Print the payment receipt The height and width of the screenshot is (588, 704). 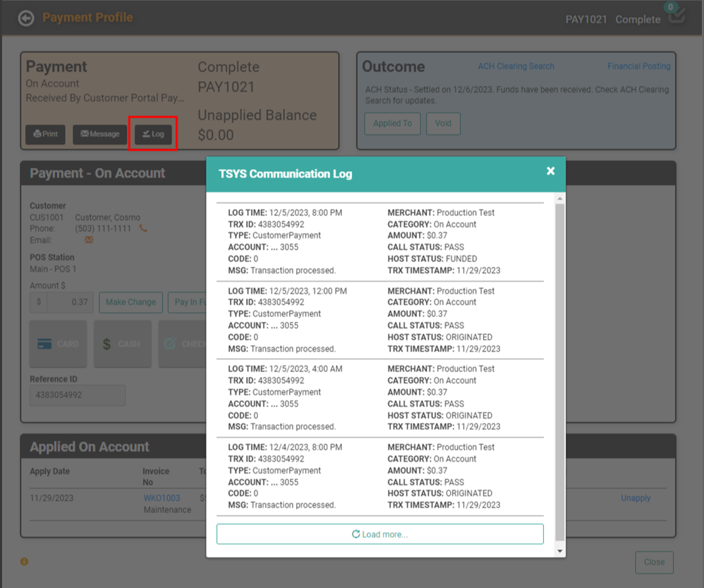[x=46, y=134]
